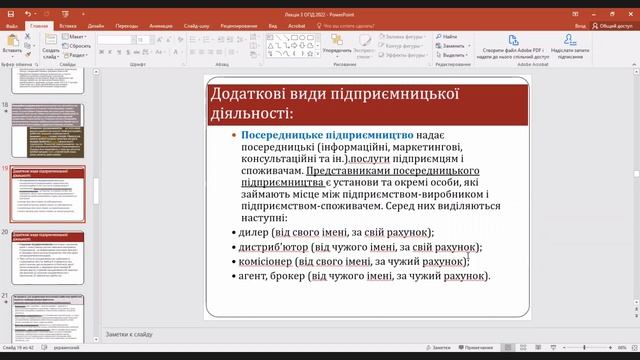Switch to the Переходы ribbon tab

coord(127,26)
